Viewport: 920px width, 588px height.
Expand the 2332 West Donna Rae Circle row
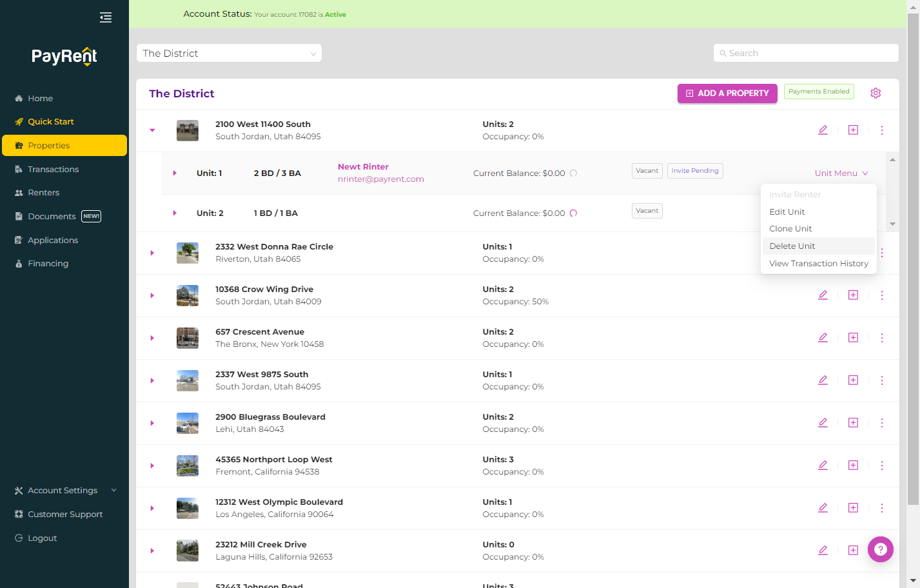[x=152, y=253]
